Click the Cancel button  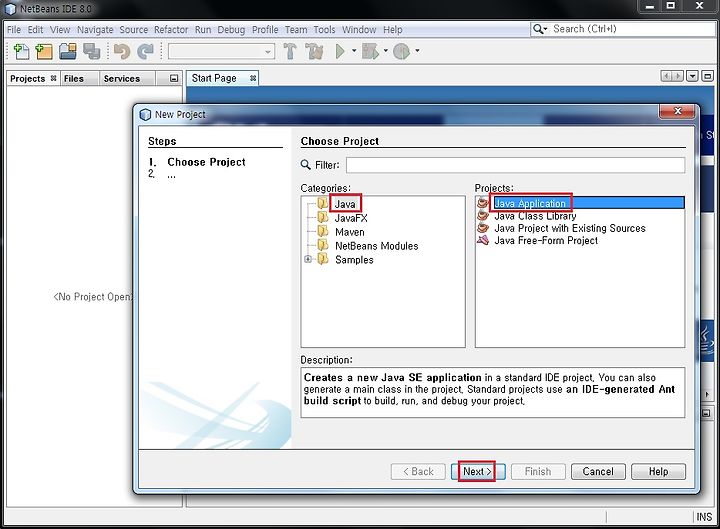point(598,472)
